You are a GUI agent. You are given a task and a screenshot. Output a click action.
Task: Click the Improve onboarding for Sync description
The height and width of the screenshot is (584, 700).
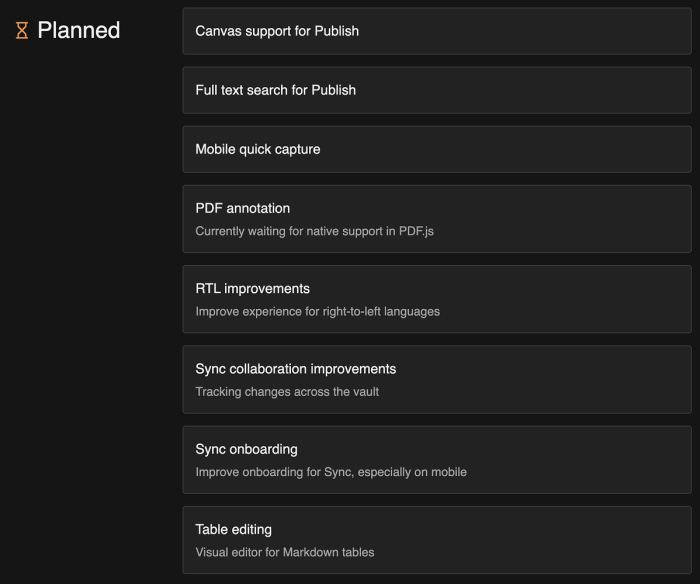(x=331, y=472)
